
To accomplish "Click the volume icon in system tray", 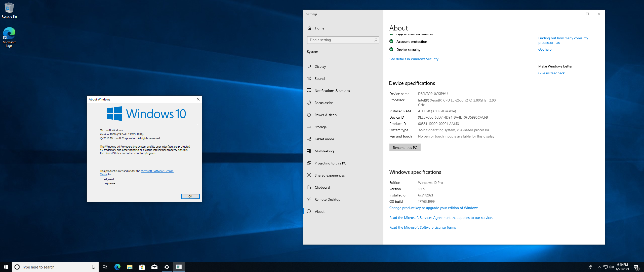I will tap(612, 267).
